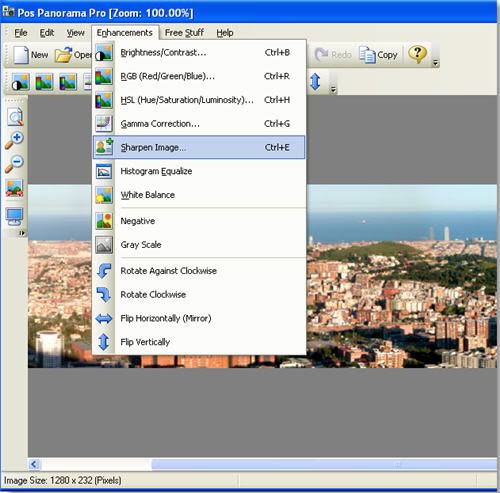This screenshot has height=493, width=500.
Task: Expand the main toolbar overflow chevron
Action: pyautogui.click(x=435, y=62)
